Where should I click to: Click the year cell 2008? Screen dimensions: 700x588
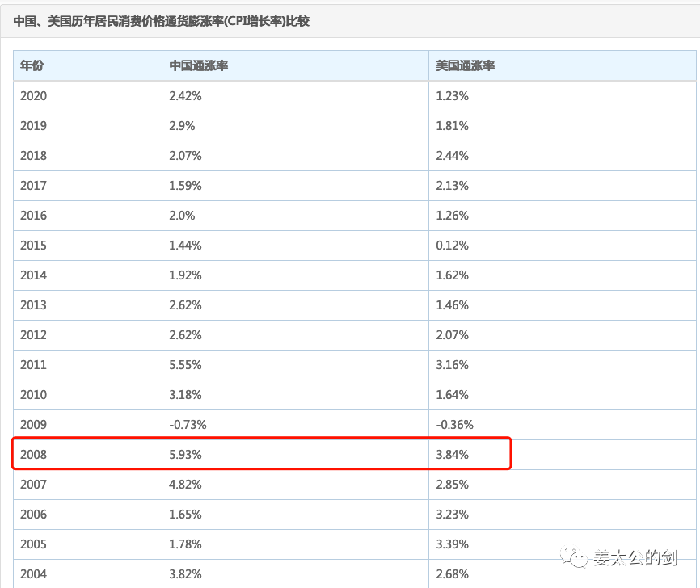coord(33,455)
